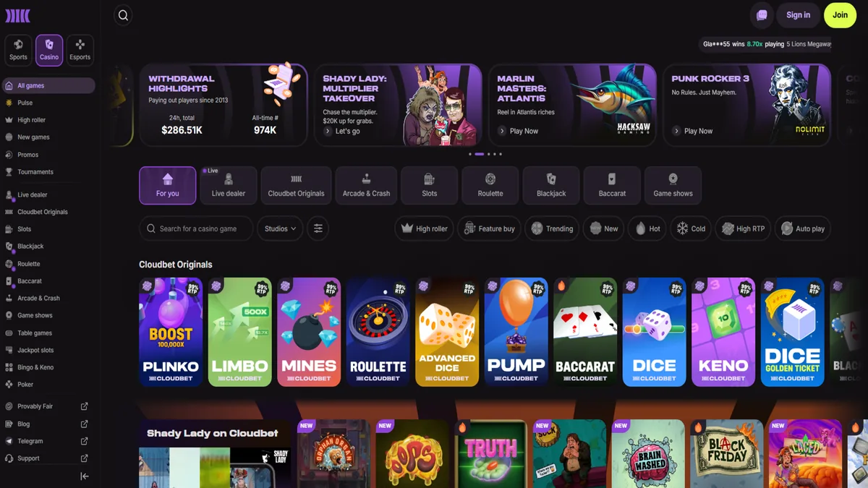
Task: Toggle the Hot filter chip
Action: coord(647,228)
